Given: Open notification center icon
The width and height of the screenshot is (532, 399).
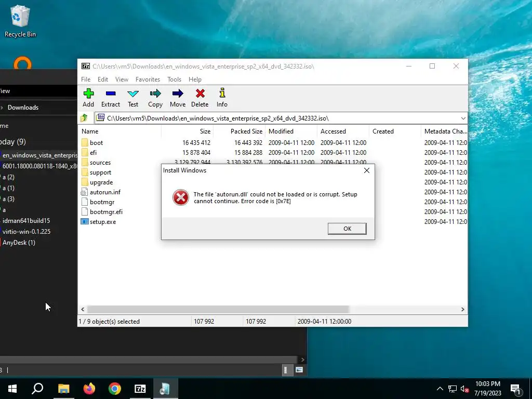Looking at the screenshot, I should pos(515,389).
